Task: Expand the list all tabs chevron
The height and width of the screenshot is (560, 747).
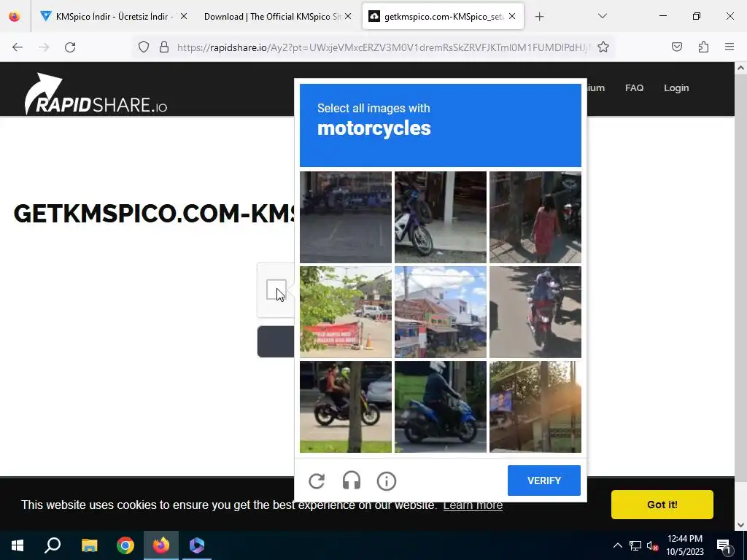Action: [602, 16]
